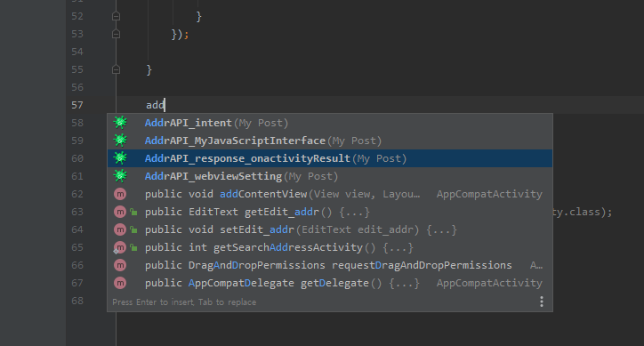This screenshot has width=644, height=346.
Task: Click method icon beside setEdit_addr
Action: tap(120, 229)
